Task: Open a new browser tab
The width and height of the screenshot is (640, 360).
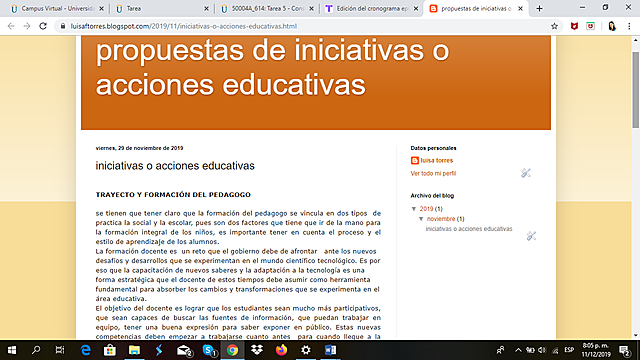Action: [540, 9]
